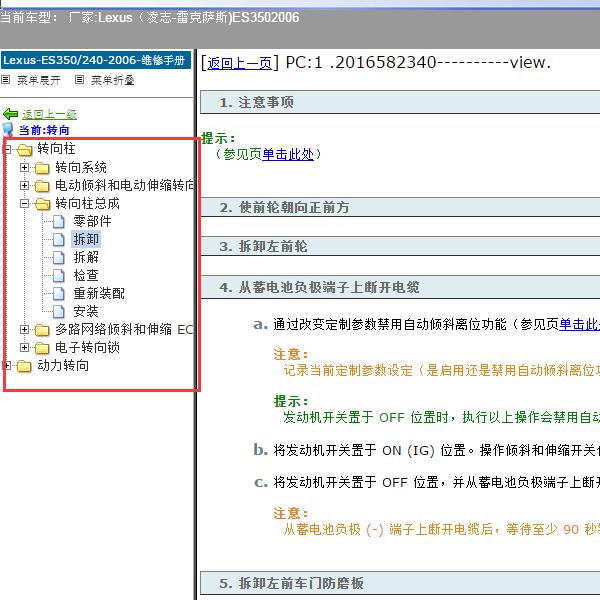Click the Lexus-ES350/240-2006-维修手册 title
This screenshot has width=600, height=600.
(x=96, y=60)
